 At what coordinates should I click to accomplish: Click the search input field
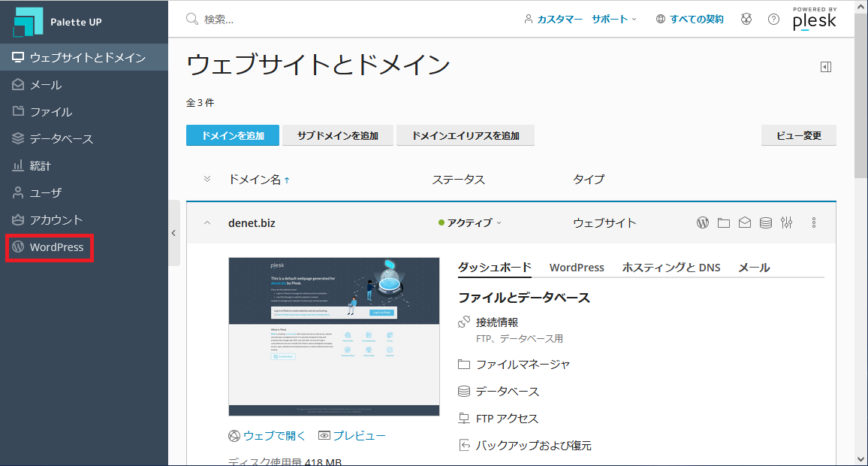click(x=348, y=20)
